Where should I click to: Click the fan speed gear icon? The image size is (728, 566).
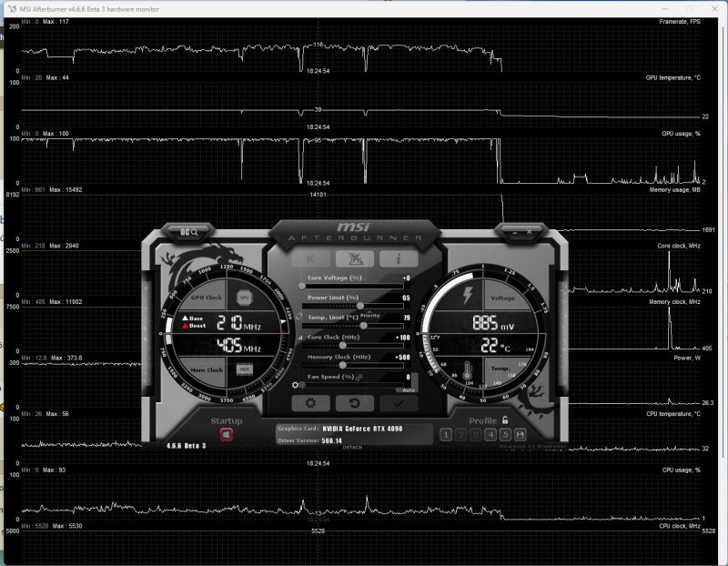point(295,385)
